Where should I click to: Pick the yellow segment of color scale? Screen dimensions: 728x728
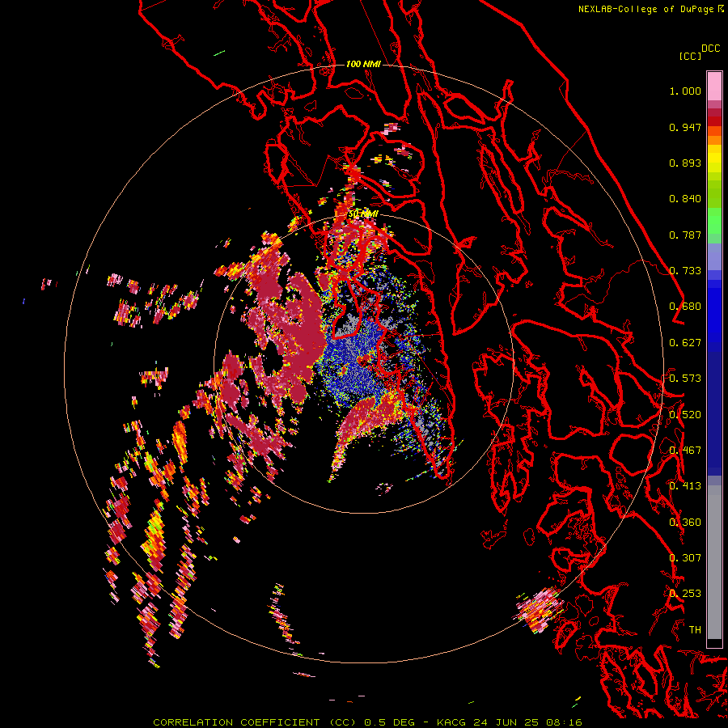click(714, 159)
